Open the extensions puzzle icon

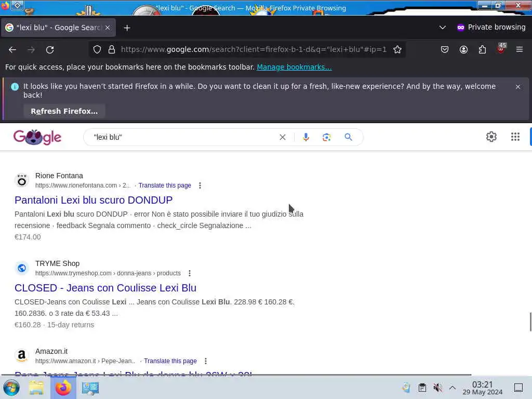(x=482, y=49)
